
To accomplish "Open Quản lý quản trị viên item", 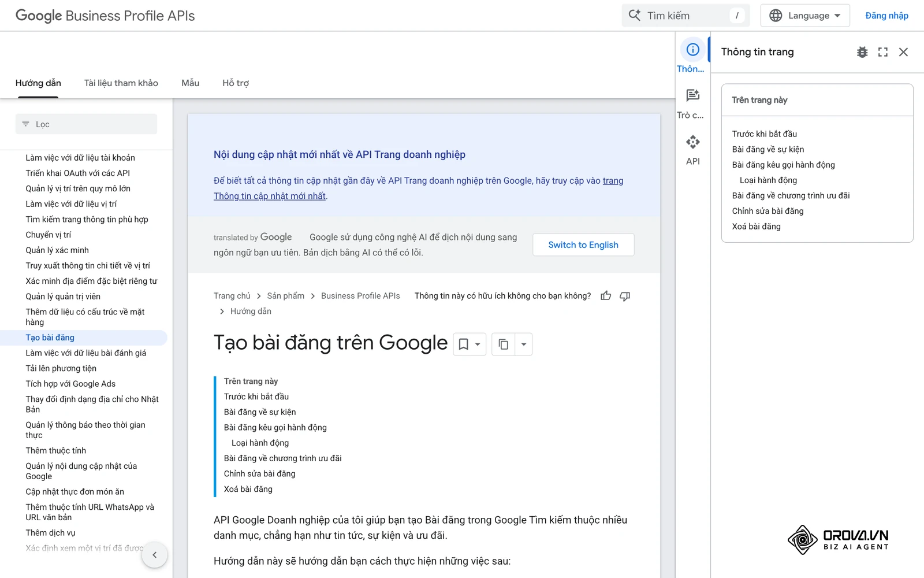I will (x=63, y=297).
